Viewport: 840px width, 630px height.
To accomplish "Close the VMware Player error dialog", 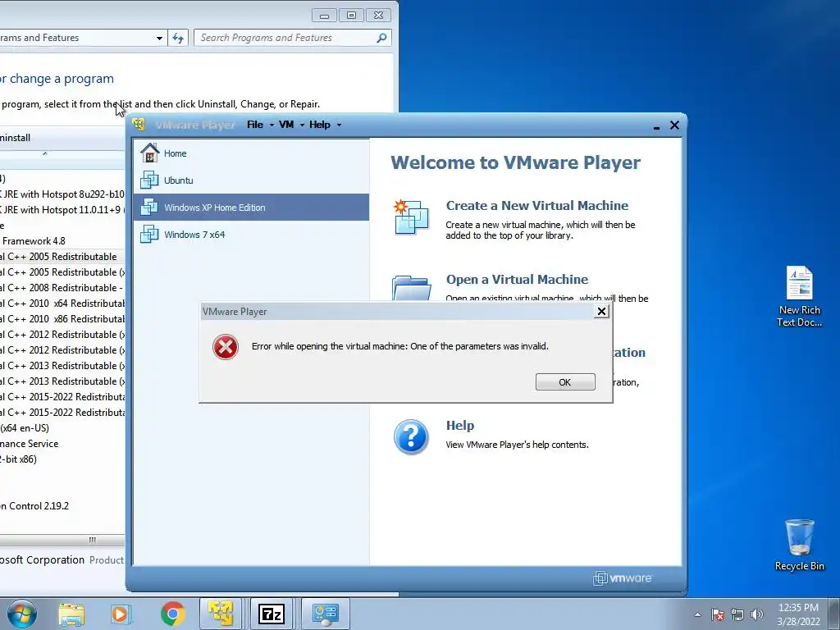I will click(601, 311).
